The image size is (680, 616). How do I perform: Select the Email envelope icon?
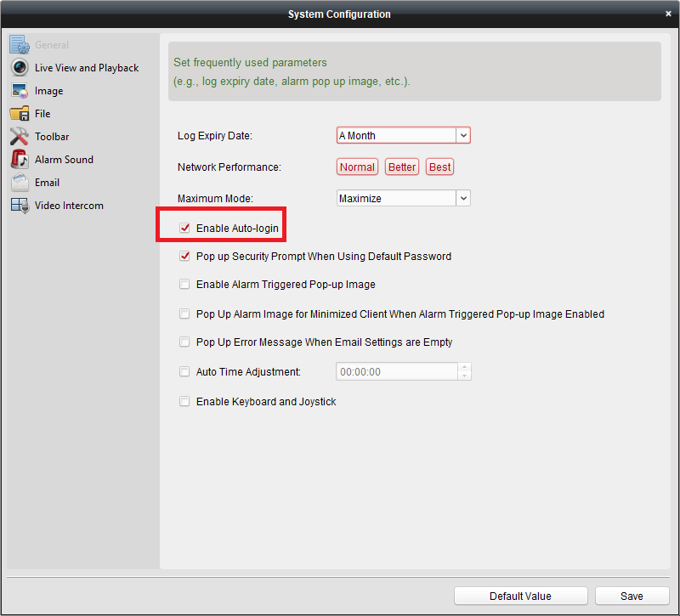[x=20, y=183]
